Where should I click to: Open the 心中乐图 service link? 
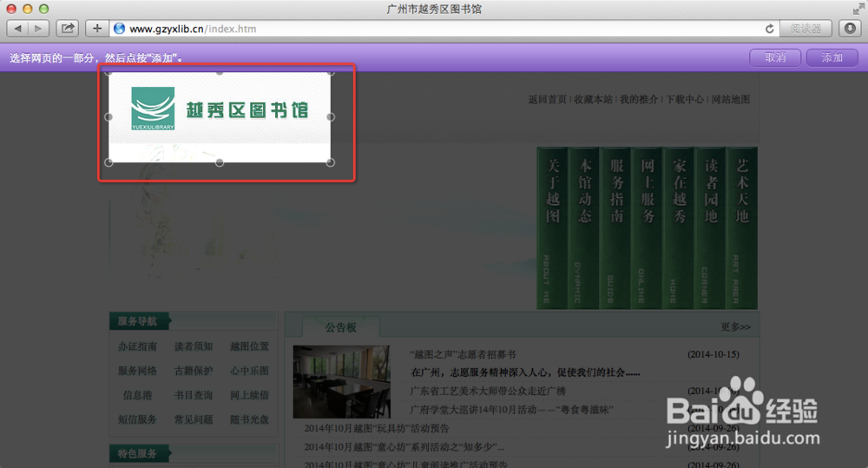pos(250,371)
